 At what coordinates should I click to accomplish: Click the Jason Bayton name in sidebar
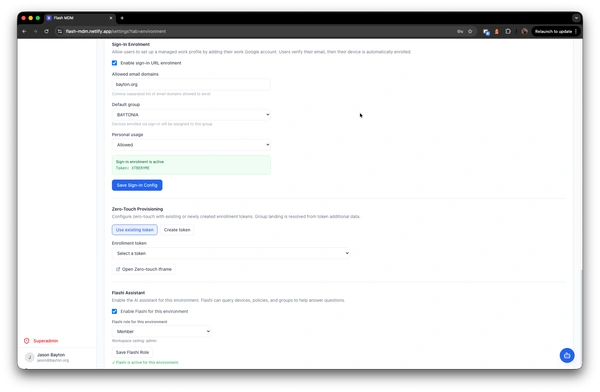point(51,355)
